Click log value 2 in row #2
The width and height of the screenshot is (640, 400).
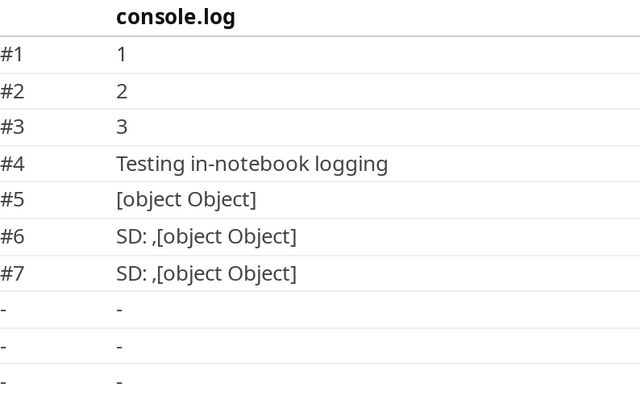pyautogui.click(x=122, y=91)
